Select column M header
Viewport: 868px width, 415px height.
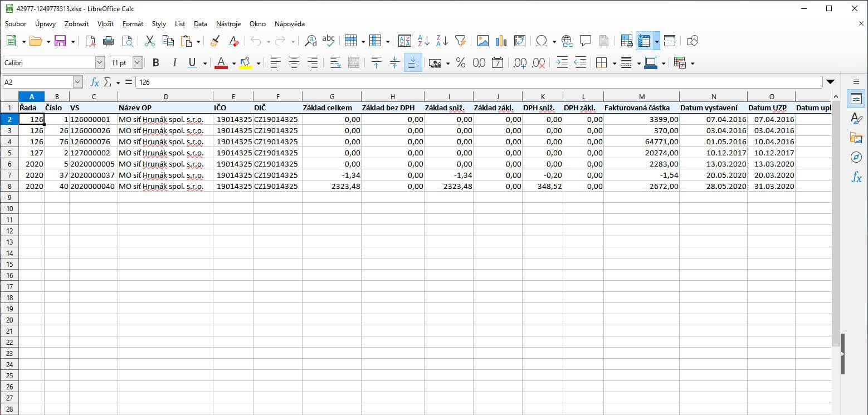pos(641,96)
